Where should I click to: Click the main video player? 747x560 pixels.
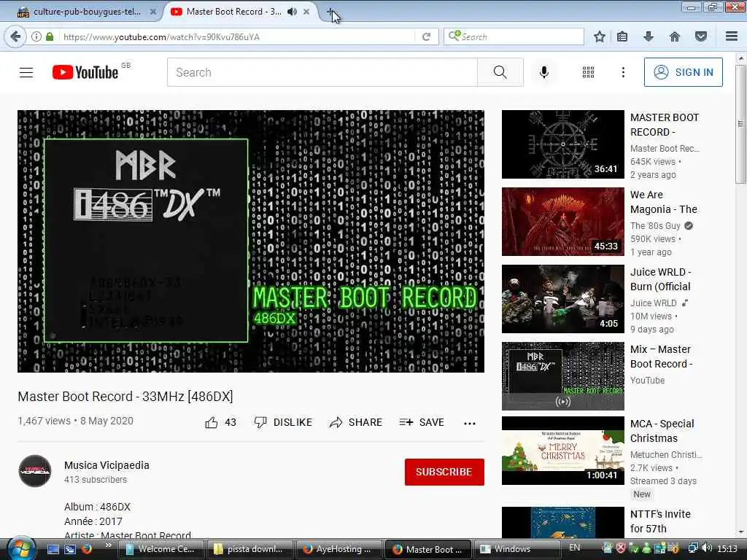[251, 241]
